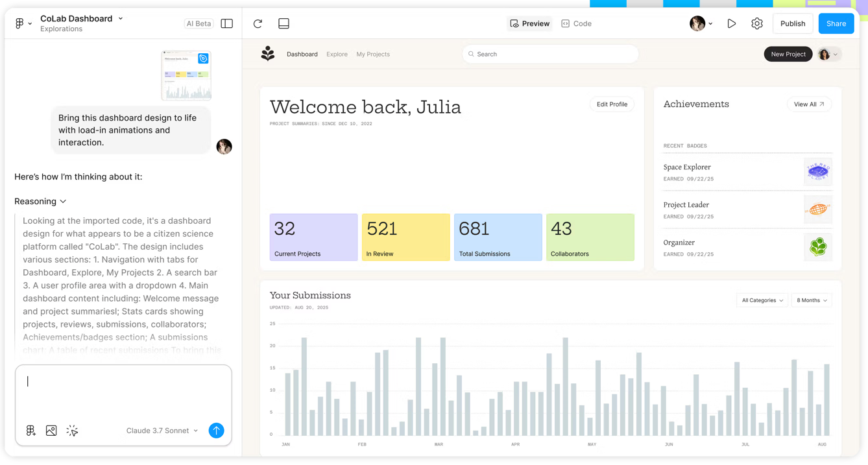Open the settings gear icon

tap(757, 23)
